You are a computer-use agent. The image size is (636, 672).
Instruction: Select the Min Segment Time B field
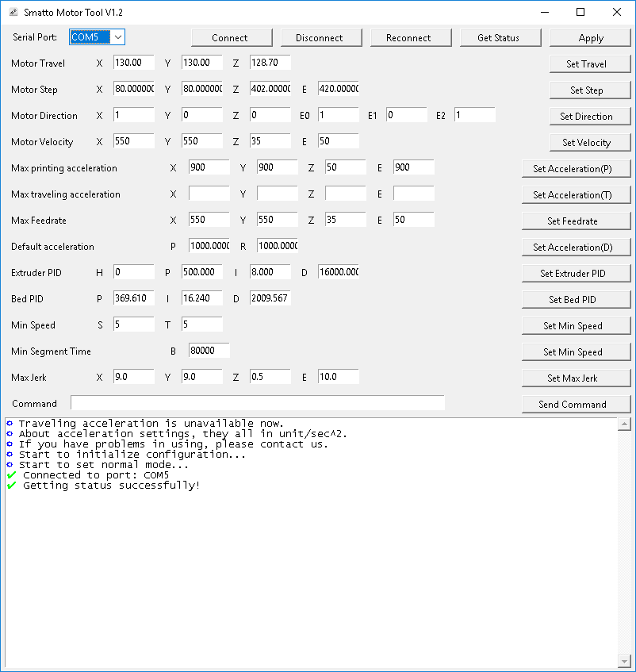209,350
